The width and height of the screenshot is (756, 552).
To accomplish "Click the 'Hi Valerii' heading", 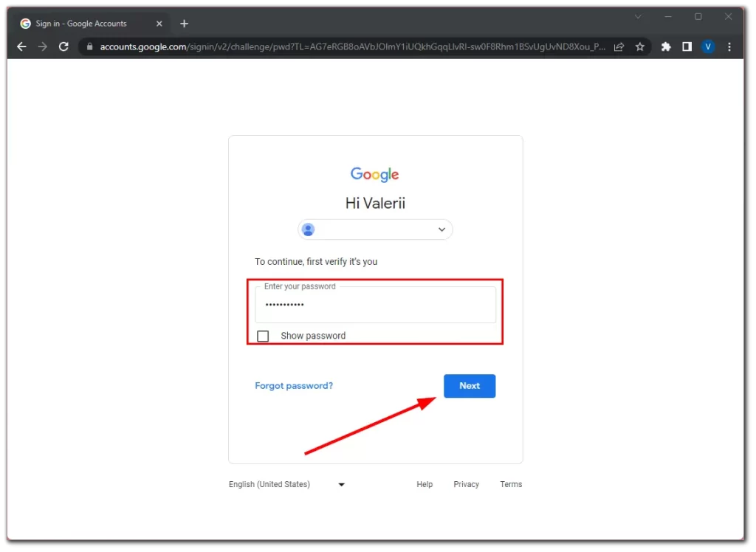I will coord(375,204).
